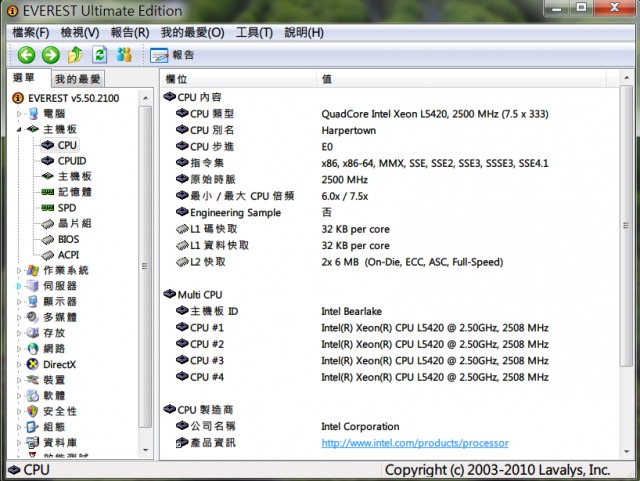Select 主機板 child item under CPUID
Image resolution: width=640 pixels, height=481 pixels.
[x=75, y=176]
